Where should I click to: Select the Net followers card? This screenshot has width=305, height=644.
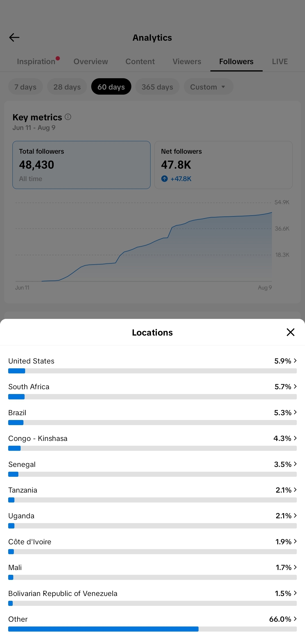point(223,165)
